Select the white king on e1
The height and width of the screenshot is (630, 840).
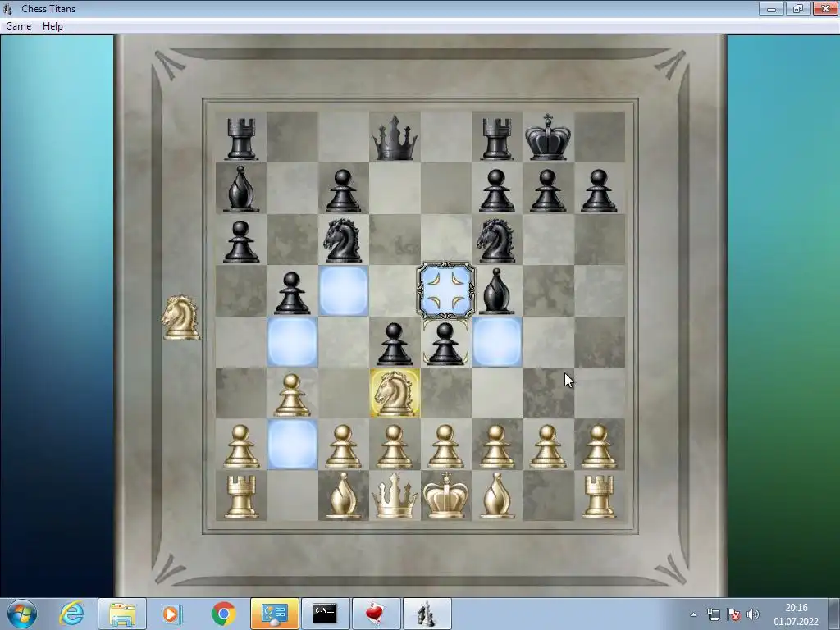pos(445,495)
